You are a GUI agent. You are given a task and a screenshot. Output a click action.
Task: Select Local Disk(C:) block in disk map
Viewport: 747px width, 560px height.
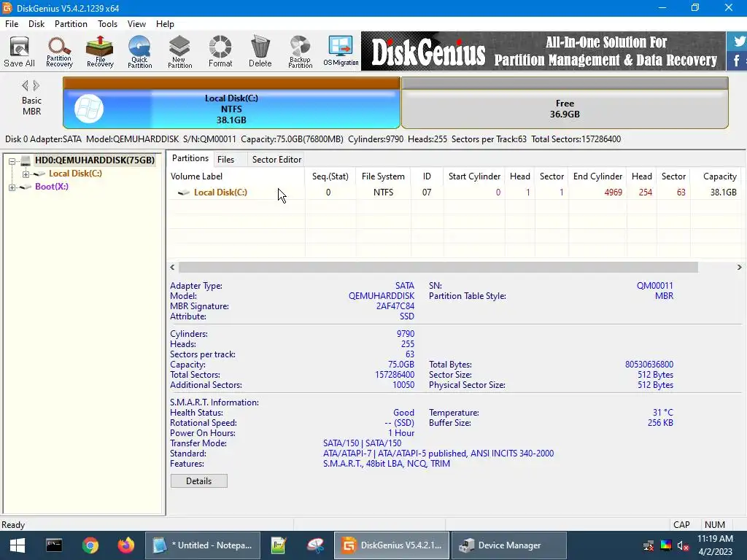pos(231,104)
